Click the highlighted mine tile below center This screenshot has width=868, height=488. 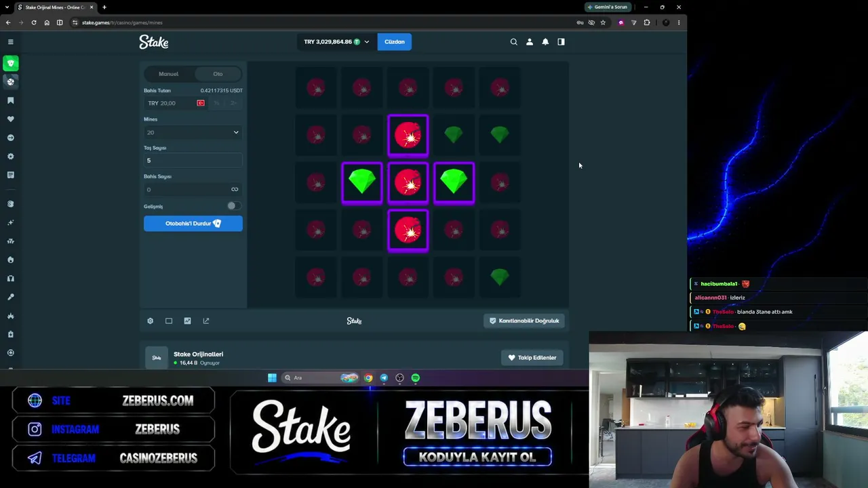coord(408,230)
